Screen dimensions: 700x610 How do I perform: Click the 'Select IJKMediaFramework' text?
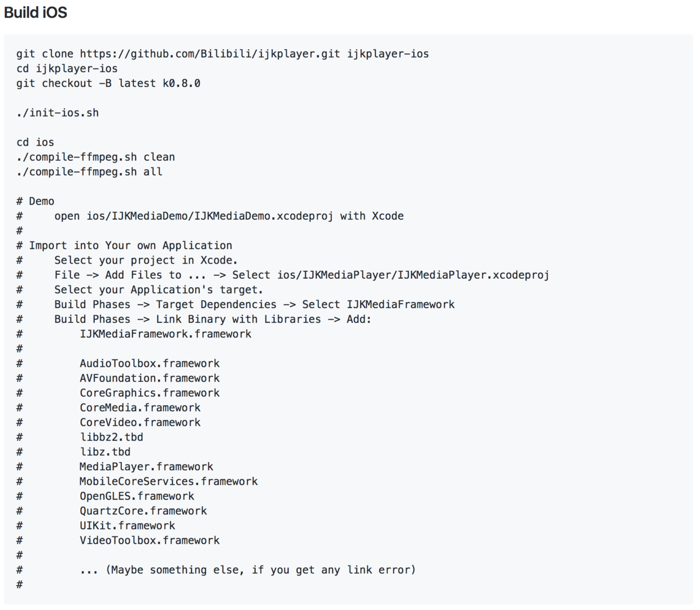click(378, 304)
